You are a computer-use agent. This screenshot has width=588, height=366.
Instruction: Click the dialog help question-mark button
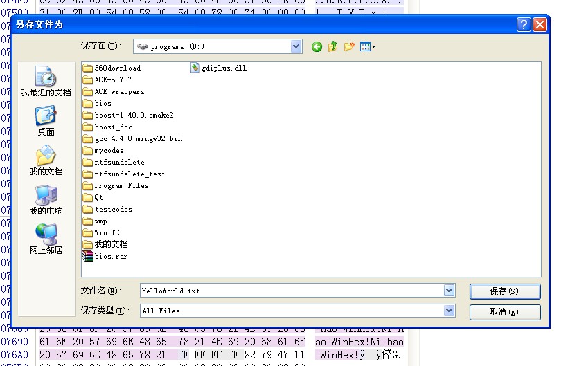point(524,25)
